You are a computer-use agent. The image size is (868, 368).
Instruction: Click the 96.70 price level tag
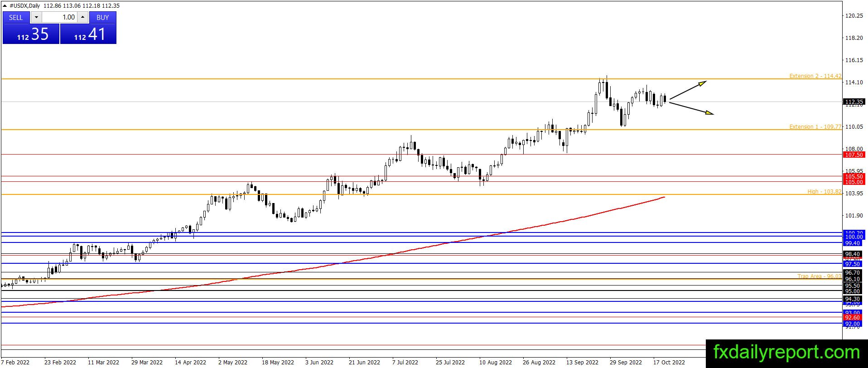click(854, 272)
